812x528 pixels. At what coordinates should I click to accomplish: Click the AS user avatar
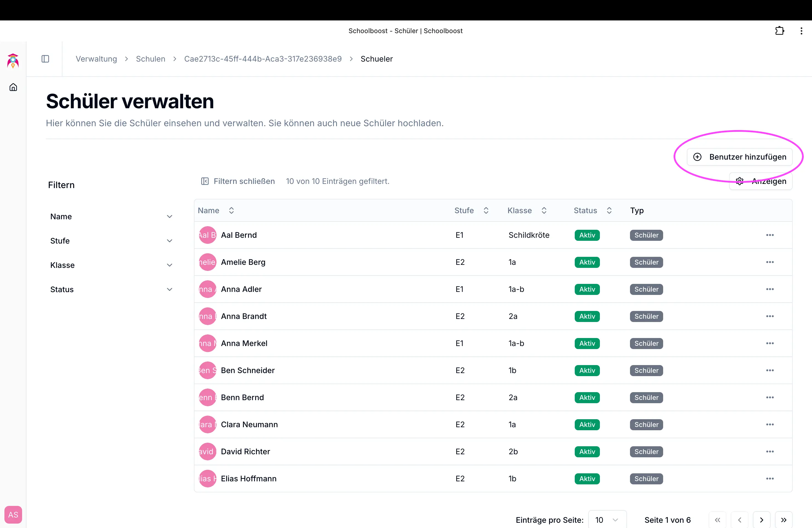point(13,514)
